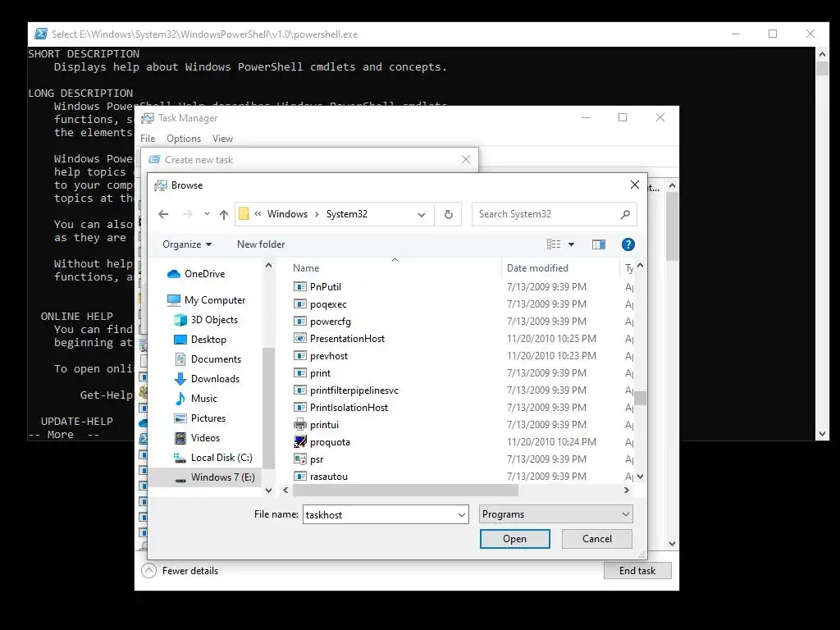
Task: Click the printui printer icon
Action: pyautogui.click(x=300, y=425)
